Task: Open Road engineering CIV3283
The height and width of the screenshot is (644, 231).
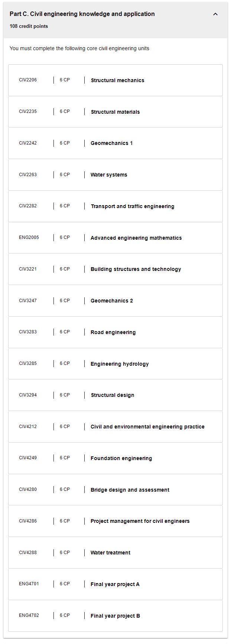Action: click(115, 332)
